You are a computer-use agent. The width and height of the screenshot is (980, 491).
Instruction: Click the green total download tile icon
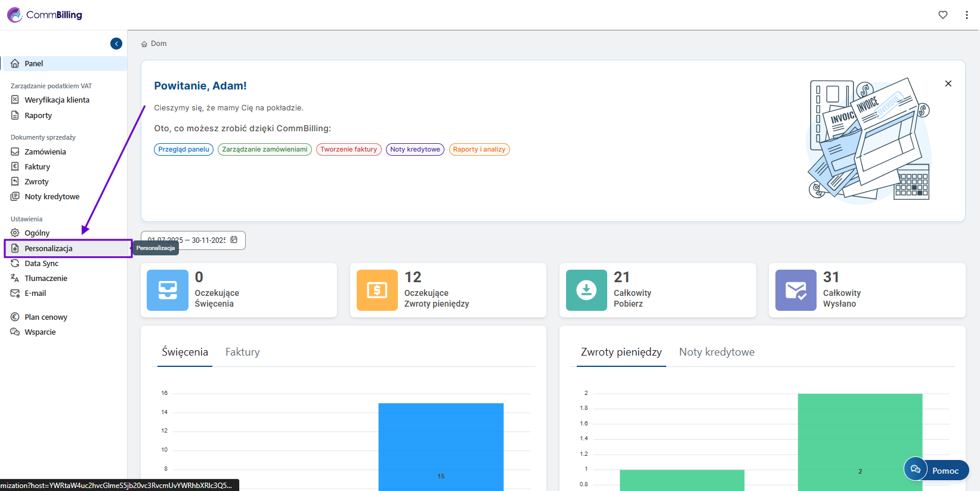point(586,290)
